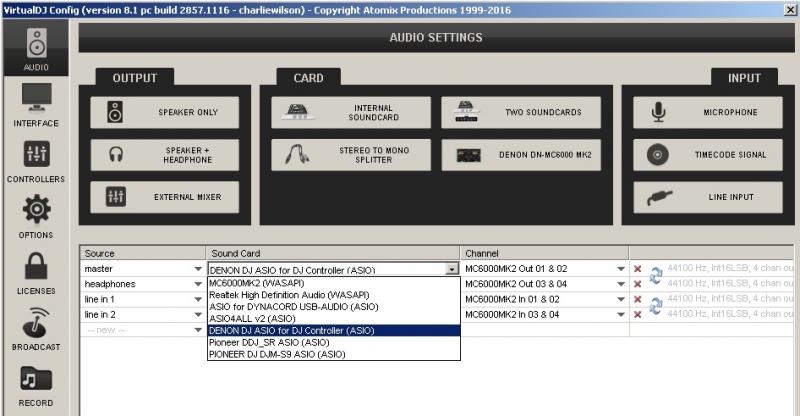Select ASIO for DYNACORD USB-AUDIO
The height and width of the screenshot is (416, 800).
click(334, 307)
